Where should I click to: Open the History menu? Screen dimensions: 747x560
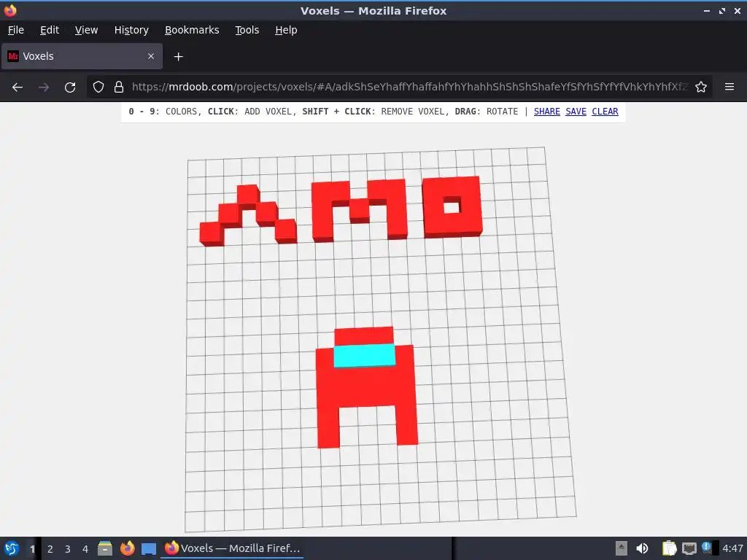[131, 30]
